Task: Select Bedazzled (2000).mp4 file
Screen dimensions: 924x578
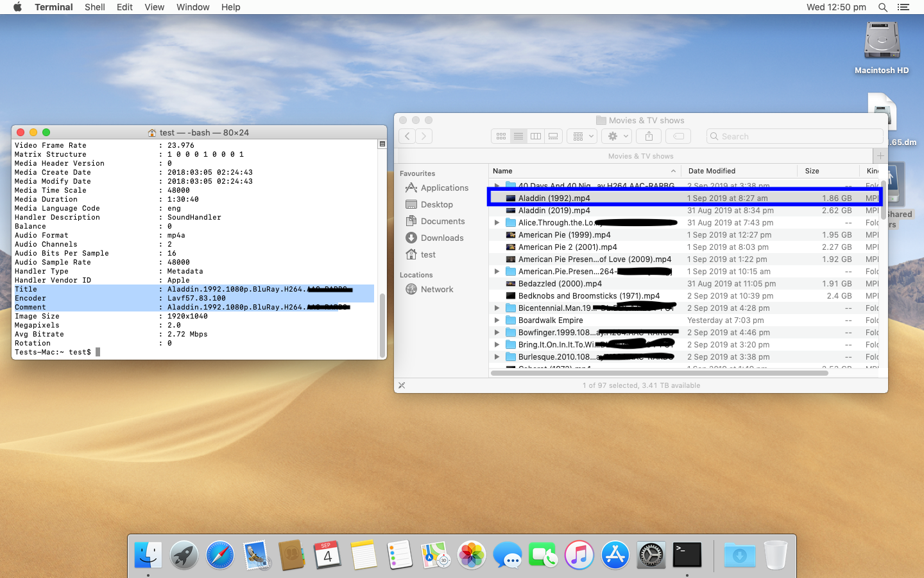Action: 684,284
